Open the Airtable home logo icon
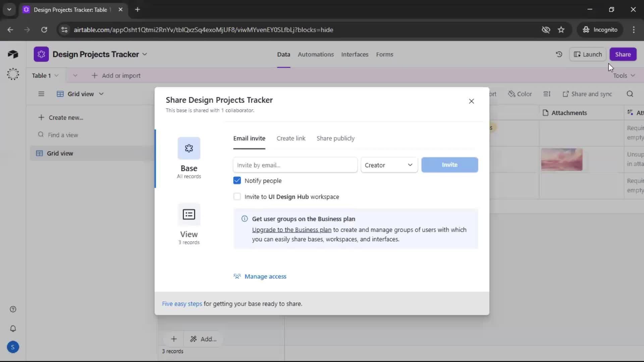The image size is (644, 362). coord(13,54)
